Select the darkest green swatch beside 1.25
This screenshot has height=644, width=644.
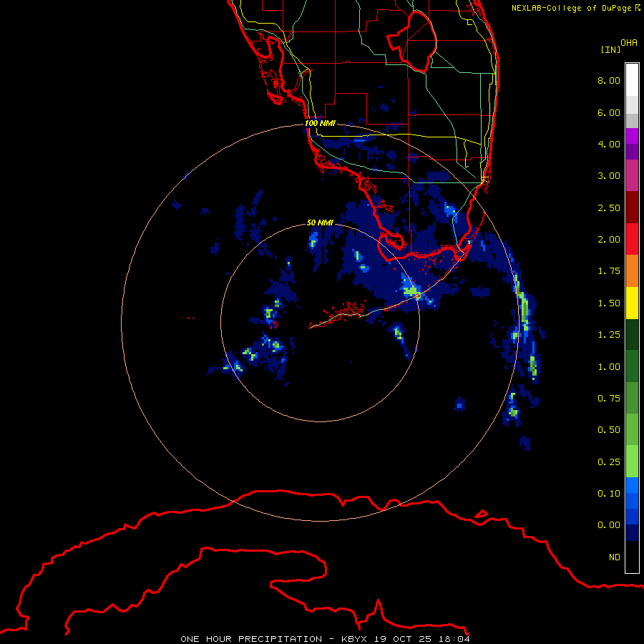632,334
